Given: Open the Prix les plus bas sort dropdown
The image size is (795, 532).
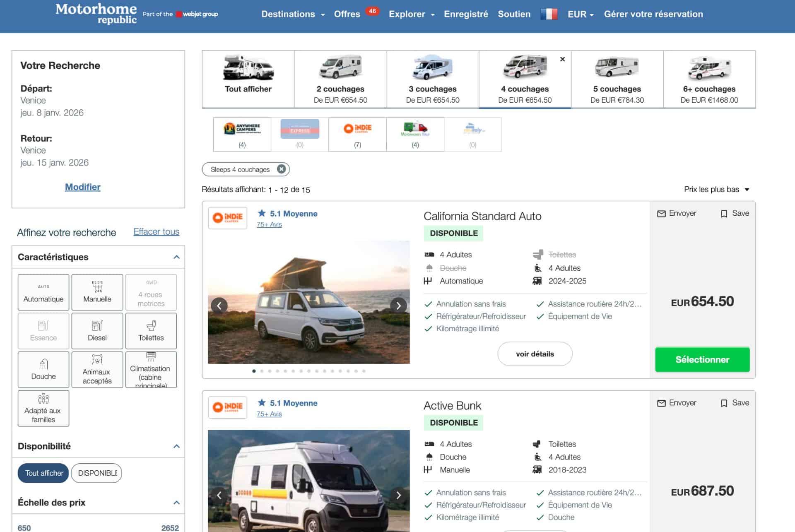Looking at the screenshot, I should tap(716, 190).
